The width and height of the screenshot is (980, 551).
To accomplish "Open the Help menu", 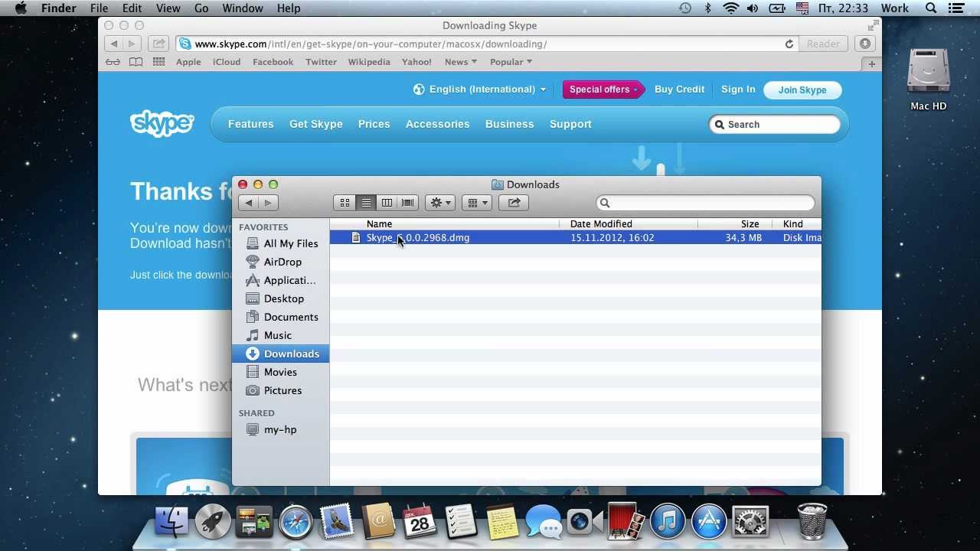I will [289, 8].
